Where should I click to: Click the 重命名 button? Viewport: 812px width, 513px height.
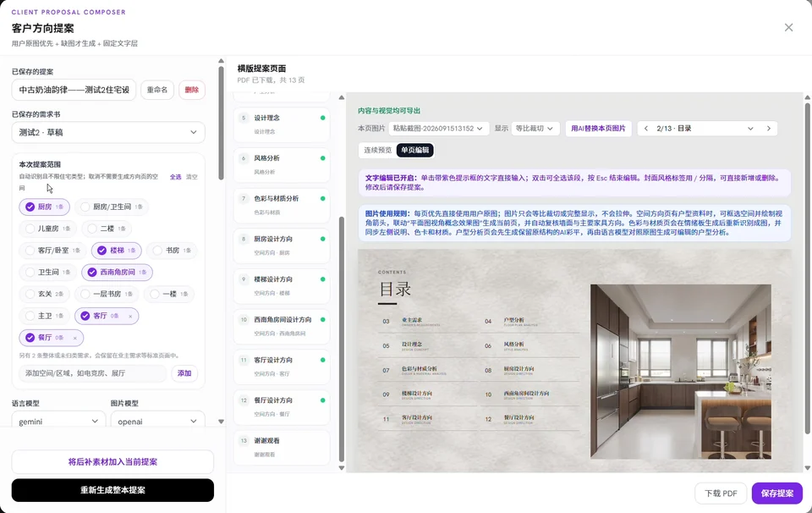pos(157,91)
